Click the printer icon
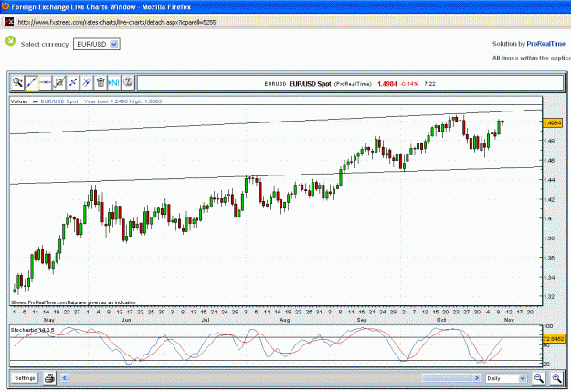 (49, 378)
